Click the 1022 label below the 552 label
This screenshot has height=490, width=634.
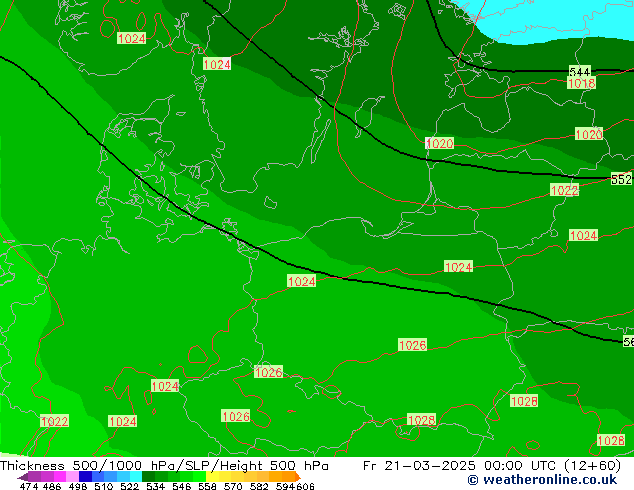click(x=564, y=190)
